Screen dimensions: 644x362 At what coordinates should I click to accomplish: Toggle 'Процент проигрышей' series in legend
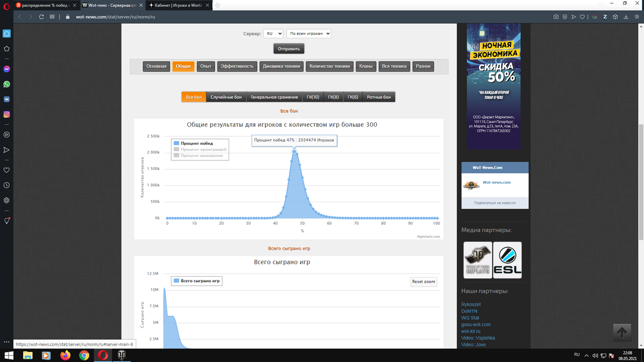tap(200, 149)
